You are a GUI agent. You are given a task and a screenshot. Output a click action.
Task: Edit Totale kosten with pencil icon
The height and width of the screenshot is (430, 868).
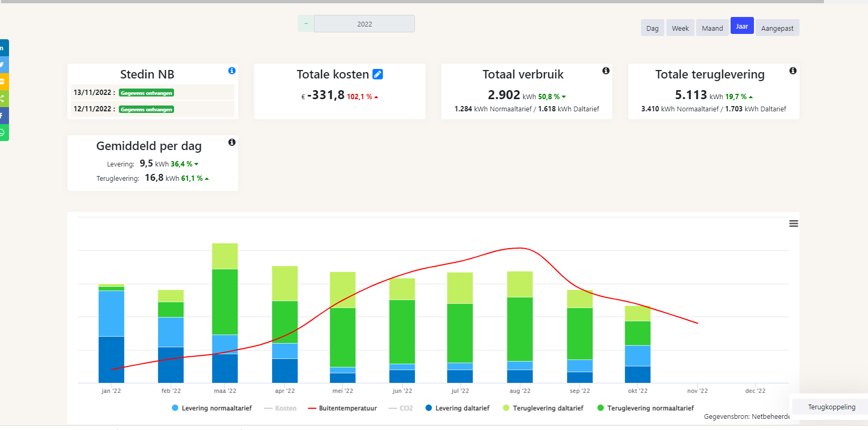tap(378, 74)
